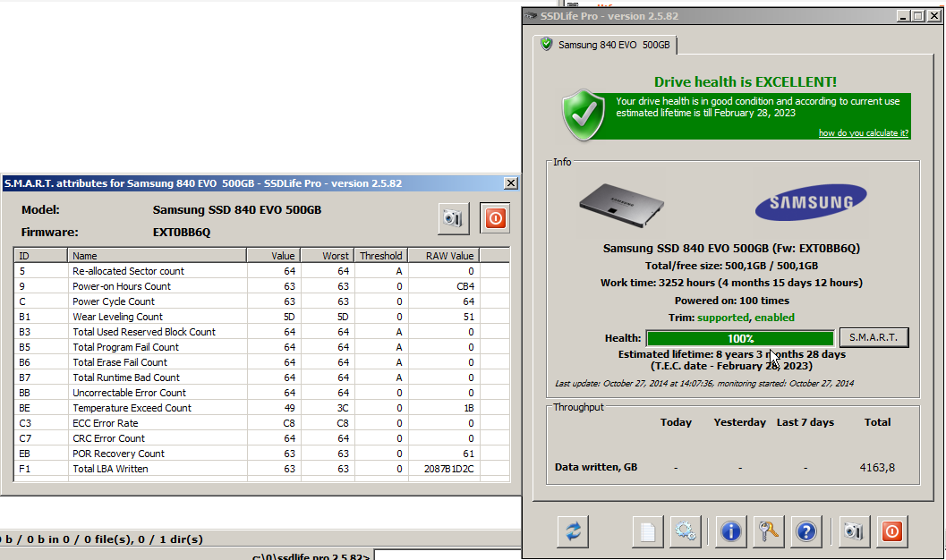The height and width of the screenshot is (560, 946).
Task: Open settings via the gear icon
Action: 685,531
